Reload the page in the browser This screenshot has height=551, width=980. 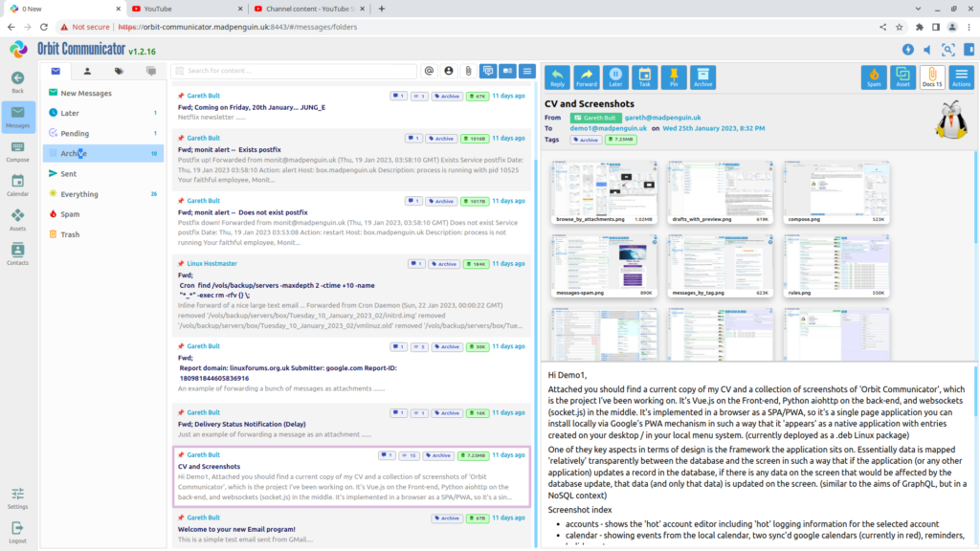point(44,27)
